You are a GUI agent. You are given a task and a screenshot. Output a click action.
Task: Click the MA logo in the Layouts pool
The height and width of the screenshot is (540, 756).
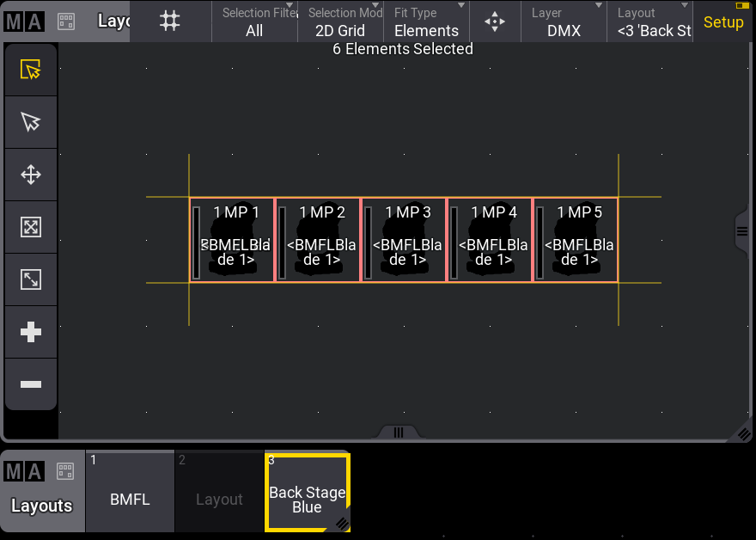(x=24, y=471)
